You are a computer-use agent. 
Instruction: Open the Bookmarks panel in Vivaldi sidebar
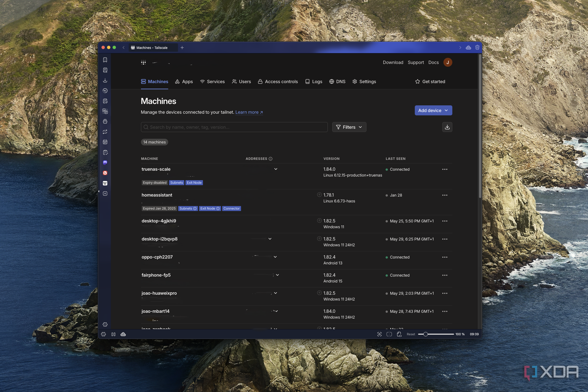click(105, 60)
